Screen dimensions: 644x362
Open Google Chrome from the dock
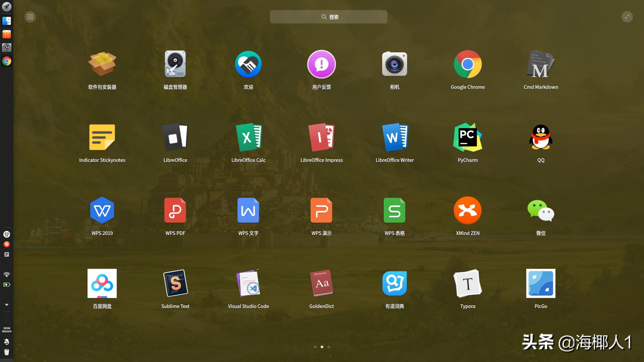[7, 61]
